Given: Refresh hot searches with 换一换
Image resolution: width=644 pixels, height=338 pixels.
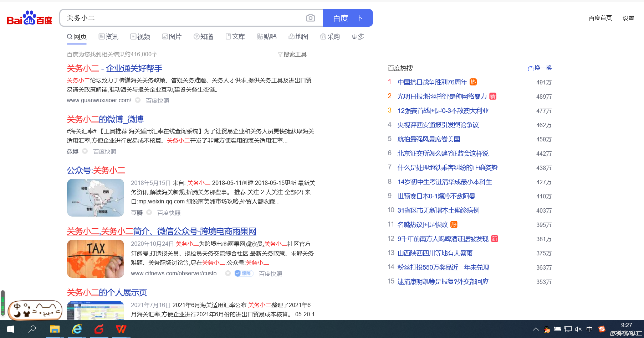Looking at the screenshot, I should tap(540, 68).
